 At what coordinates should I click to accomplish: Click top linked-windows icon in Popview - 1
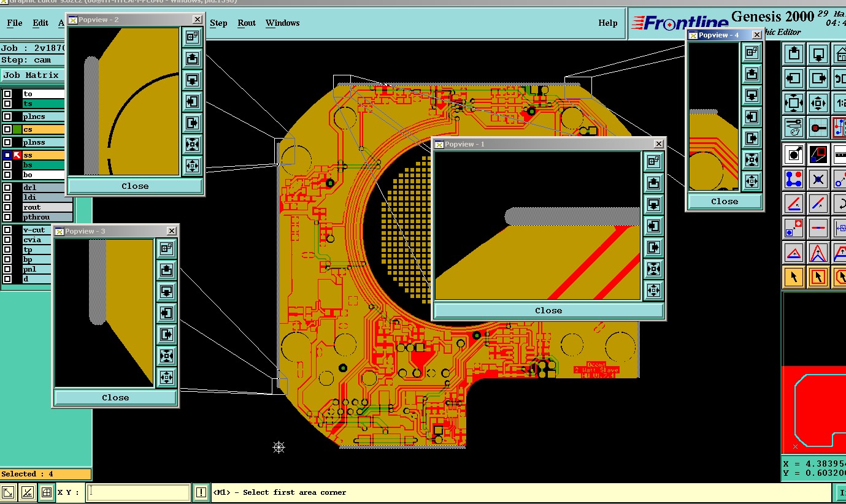pos(653,161)
